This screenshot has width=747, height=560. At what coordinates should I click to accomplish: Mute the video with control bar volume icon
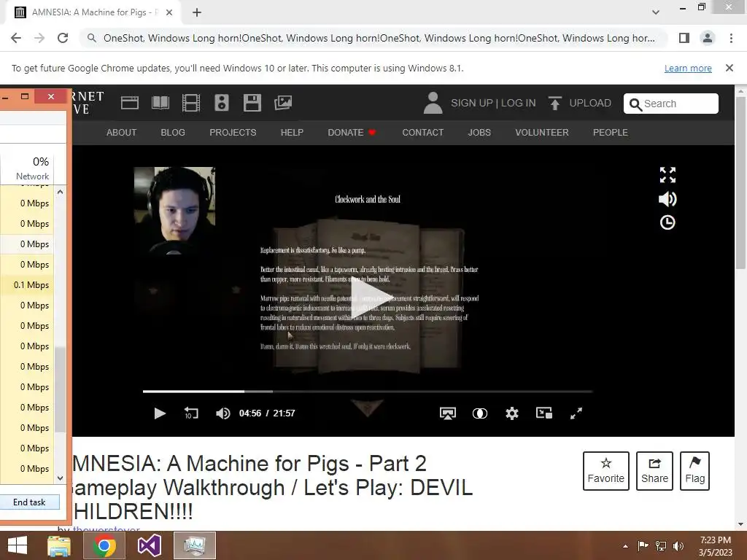[222, 413]
